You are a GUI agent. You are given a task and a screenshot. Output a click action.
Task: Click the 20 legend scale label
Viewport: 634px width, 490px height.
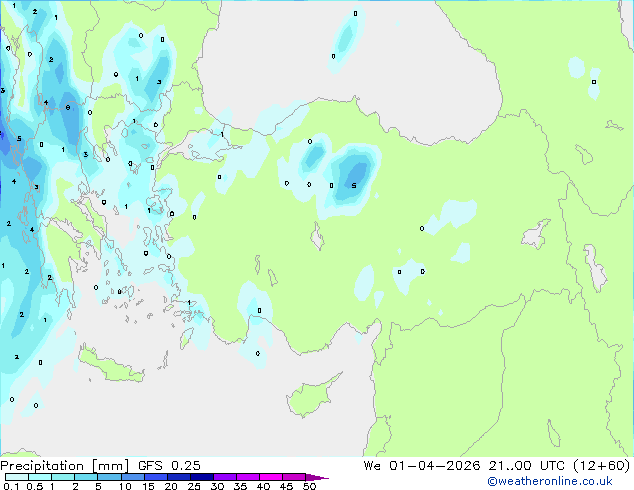pyautogui.click(x=171, y=486)
